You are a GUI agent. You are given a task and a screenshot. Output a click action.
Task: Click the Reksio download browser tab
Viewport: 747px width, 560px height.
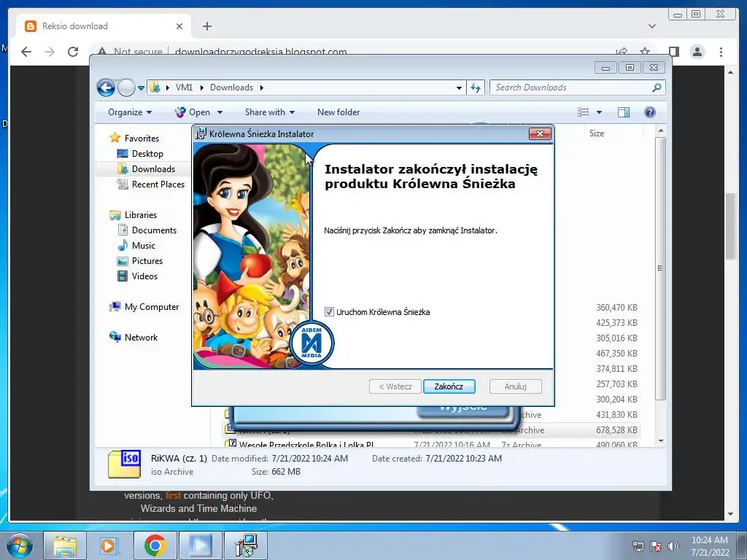point(104,26)
